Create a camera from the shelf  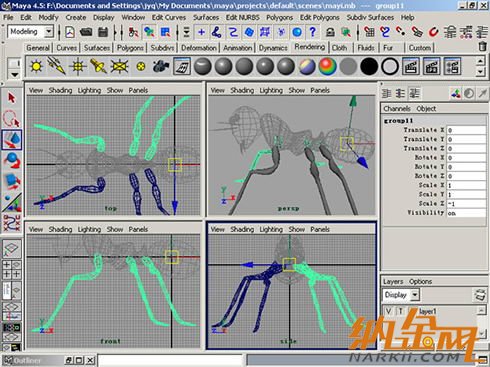coord(161,66)
